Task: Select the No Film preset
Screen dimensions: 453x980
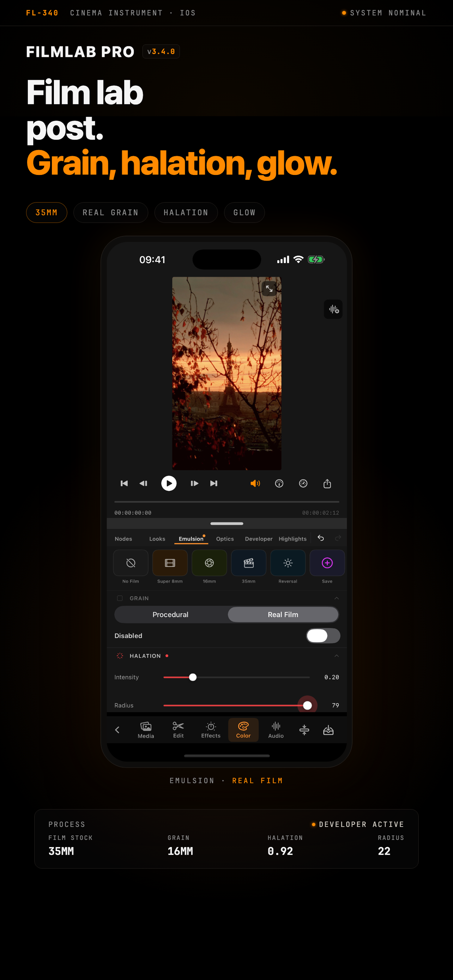Action: [131, 563]
